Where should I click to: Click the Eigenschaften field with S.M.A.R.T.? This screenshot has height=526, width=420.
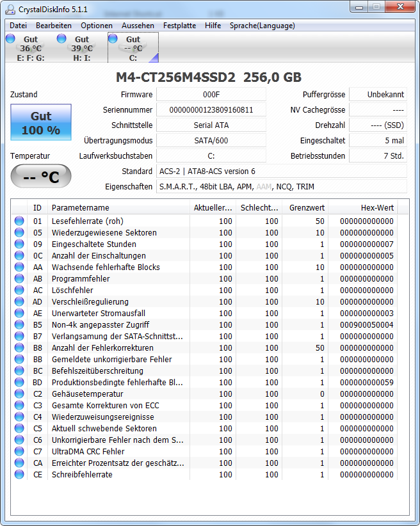pos(282,186)
